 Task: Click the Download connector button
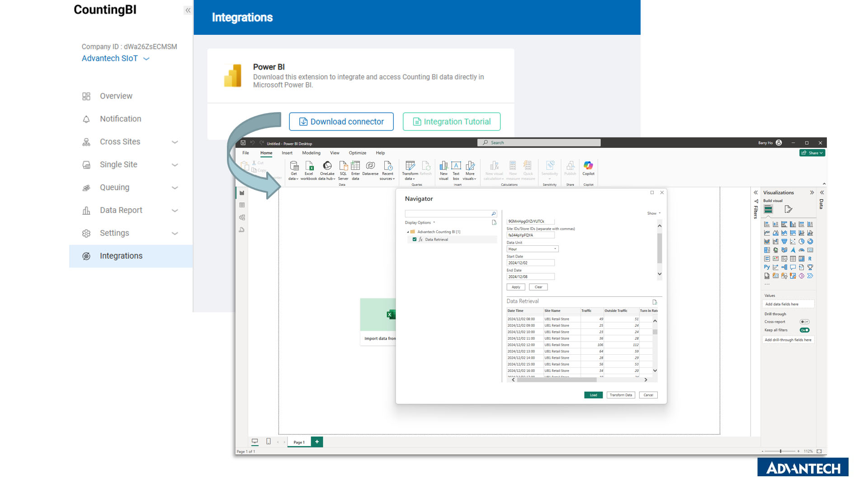pos(341,122)
